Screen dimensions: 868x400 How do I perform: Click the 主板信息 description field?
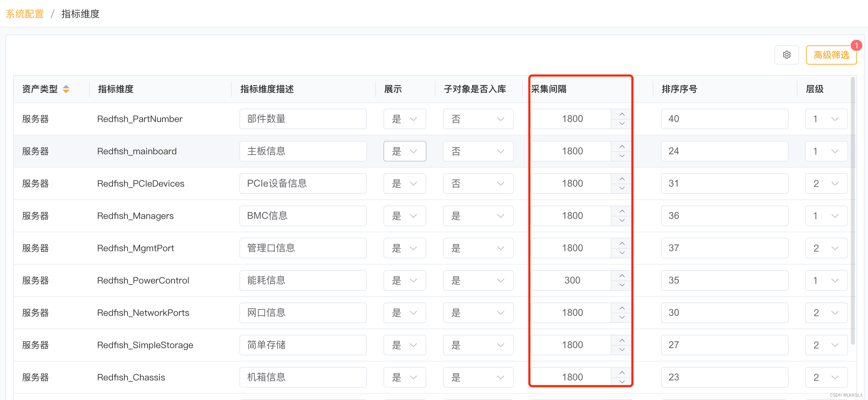click(303, 151)
